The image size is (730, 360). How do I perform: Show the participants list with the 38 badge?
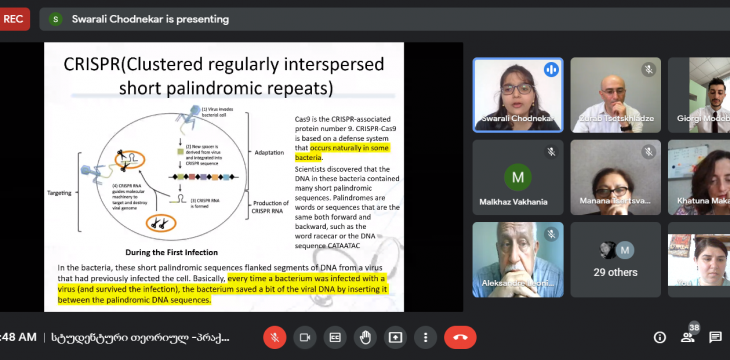click(x=688, y=337)
